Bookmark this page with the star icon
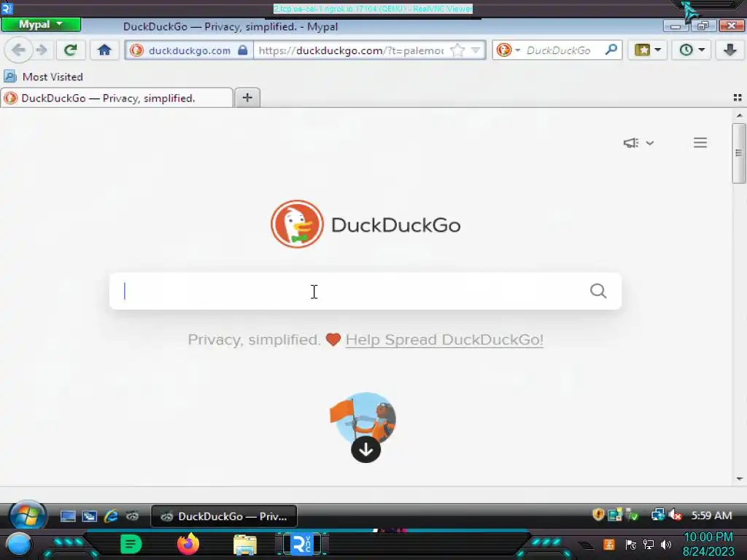Viewport: 747px width, 560px height. [x=457, y=50]
